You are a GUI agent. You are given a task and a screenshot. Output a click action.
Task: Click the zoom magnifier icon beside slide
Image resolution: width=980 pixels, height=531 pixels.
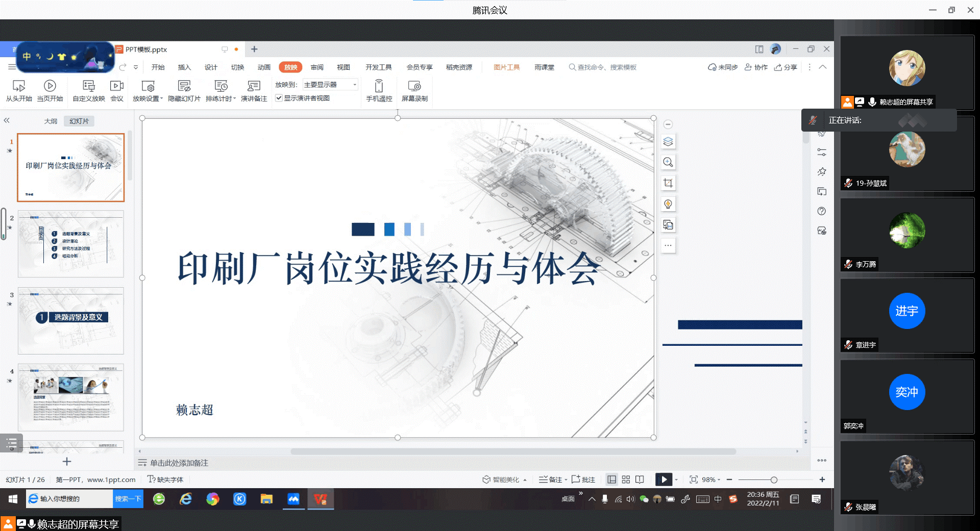[668, 162]
